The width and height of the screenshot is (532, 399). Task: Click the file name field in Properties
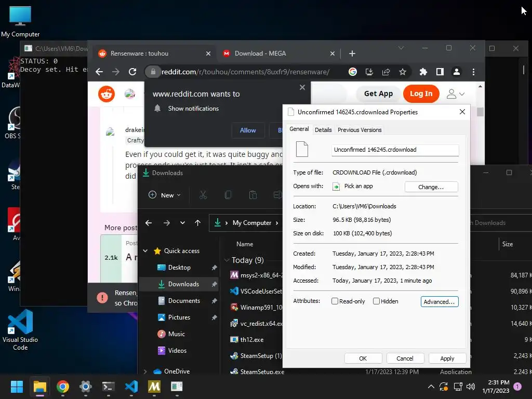coord(395,150)
